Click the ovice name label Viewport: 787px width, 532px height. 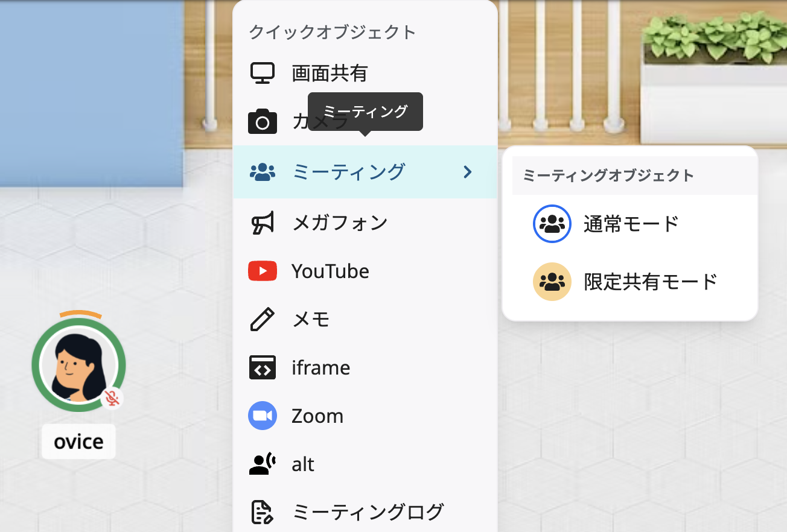click(78, 441)
